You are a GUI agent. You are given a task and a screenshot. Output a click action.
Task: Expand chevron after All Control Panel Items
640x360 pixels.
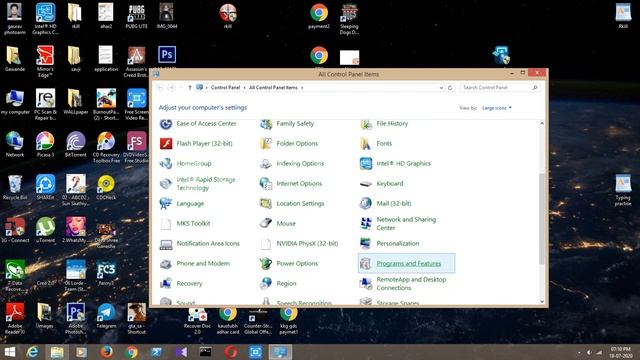pos(302,88)
